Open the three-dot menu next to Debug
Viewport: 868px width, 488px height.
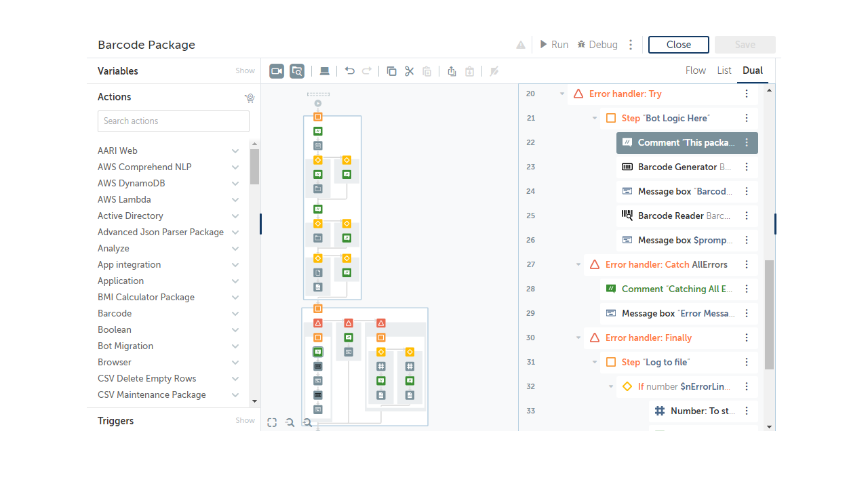pyautogui.click(x=631, y=45)
